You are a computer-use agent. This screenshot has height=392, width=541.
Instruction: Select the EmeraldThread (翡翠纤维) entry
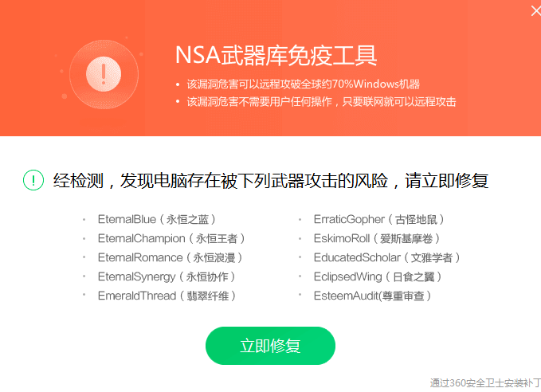167,296
